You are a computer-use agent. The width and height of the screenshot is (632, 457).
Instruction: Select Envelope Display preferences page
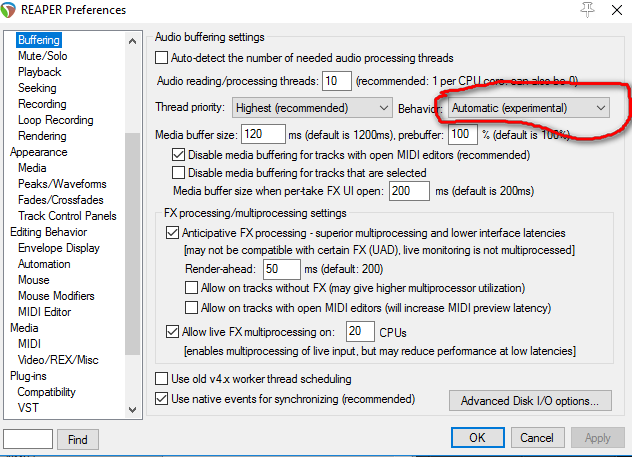point(59,248)
